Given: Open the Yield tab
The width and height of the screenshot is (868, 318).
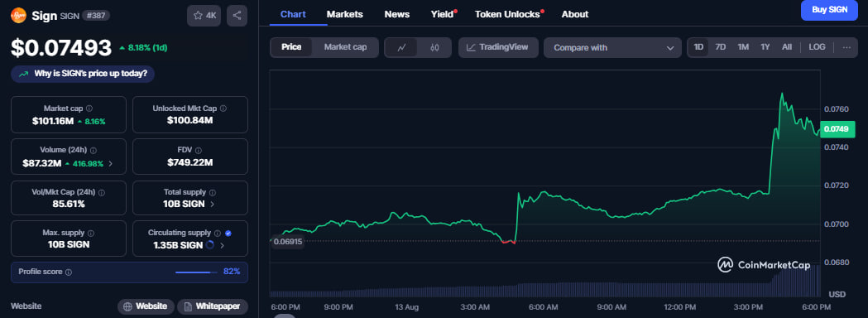Looking at the screenshot, I should tap(443, 14).
